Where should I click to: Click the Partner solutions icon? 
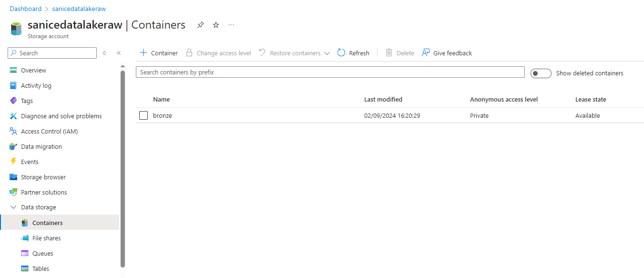13,192
